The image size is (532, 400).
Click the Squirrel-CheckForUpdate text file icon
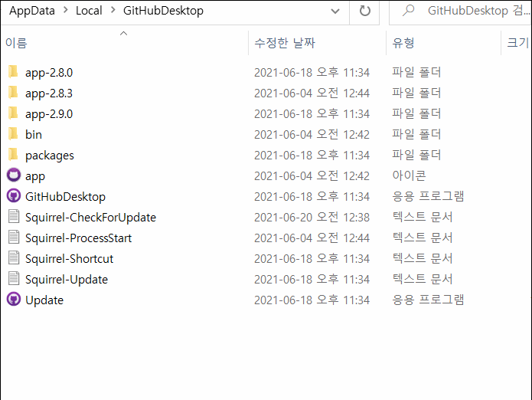click(14, 217)
